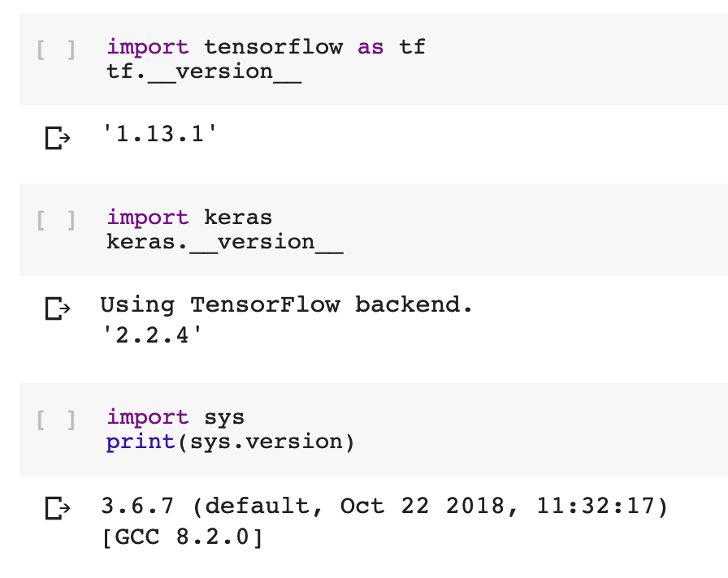Screen dimensions: 728x578
Task: Click the 'print' keyword in third cell
Action: 141,442
